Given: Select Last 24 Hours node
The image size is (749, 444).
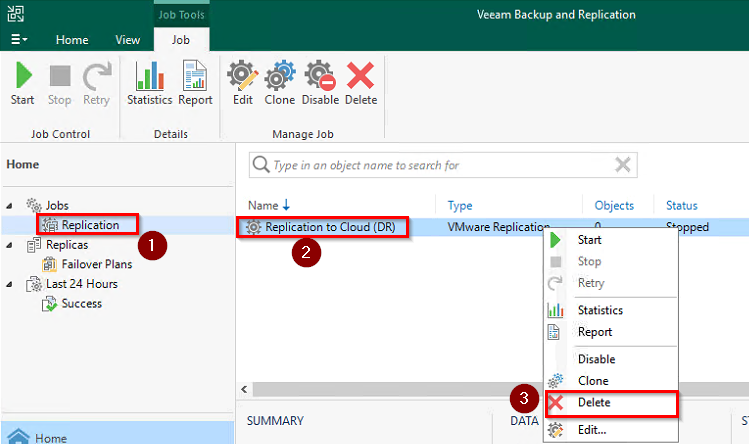Looking at the screenshot, I should coord(82,284).
